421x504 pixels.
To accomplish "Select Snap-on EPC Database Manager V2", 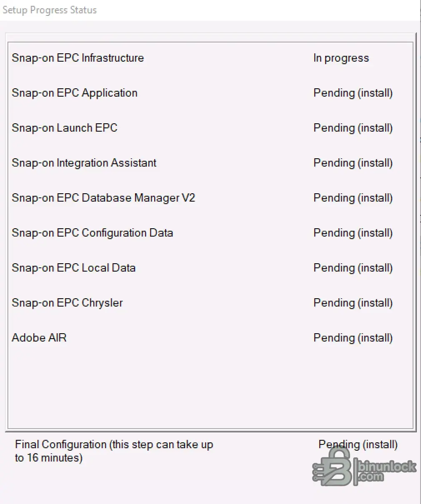I will point(103,198).
